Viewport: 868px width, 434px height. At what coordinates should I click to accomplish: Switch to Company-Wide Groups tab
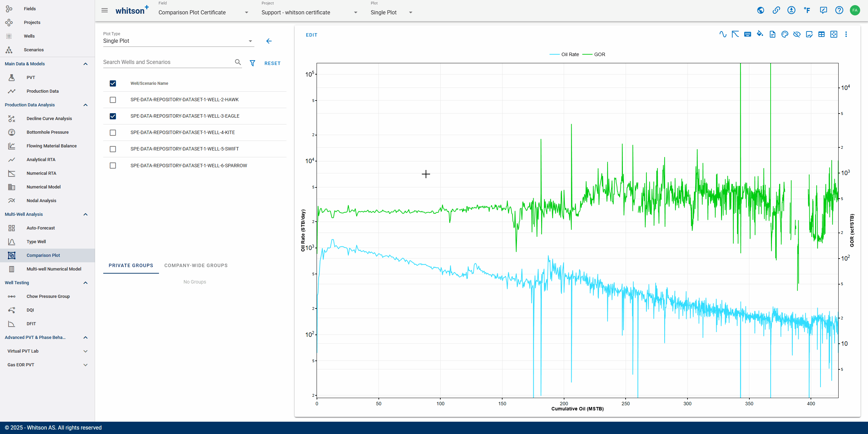coord(196,265)
